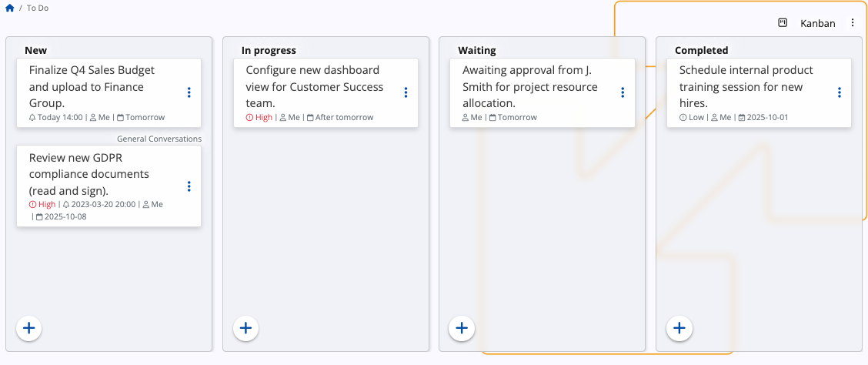Add a task in the Completed column
Image resolution: width=868 pixels, height=365 pixels.
679,328
